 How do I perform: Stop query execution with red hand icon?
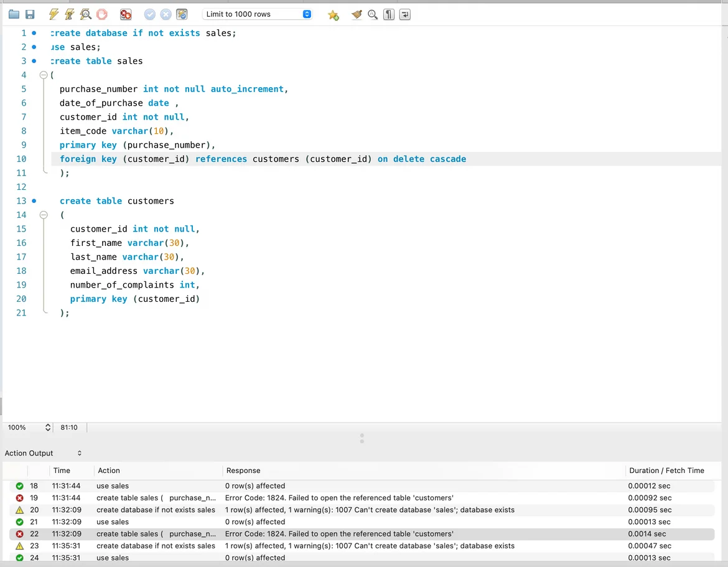coord(102,14)
